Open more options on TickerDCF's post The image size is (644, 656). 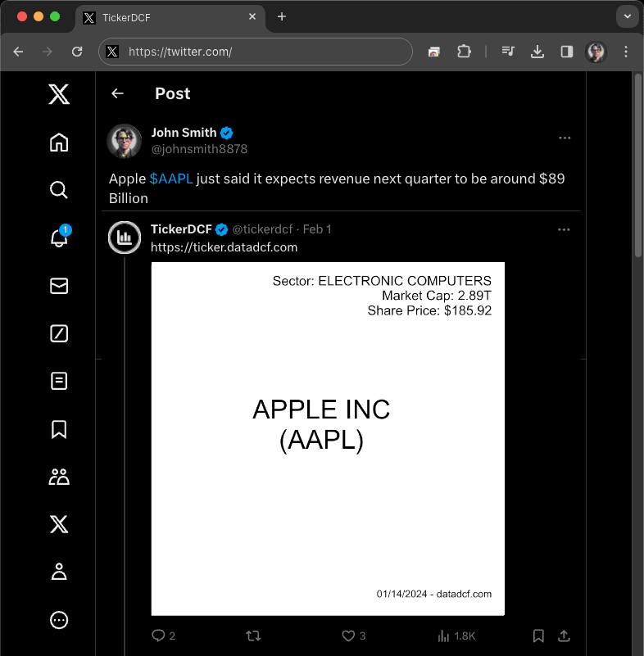tap(564, 229)
